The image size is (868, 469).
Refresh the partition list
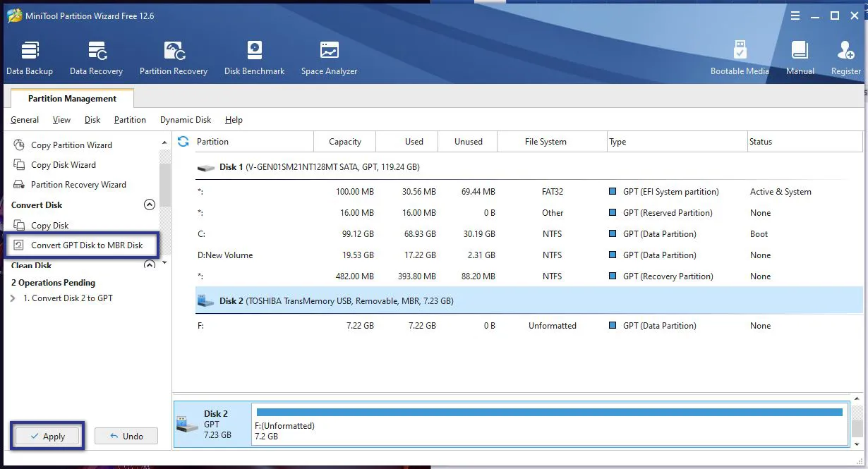[183, 141]
